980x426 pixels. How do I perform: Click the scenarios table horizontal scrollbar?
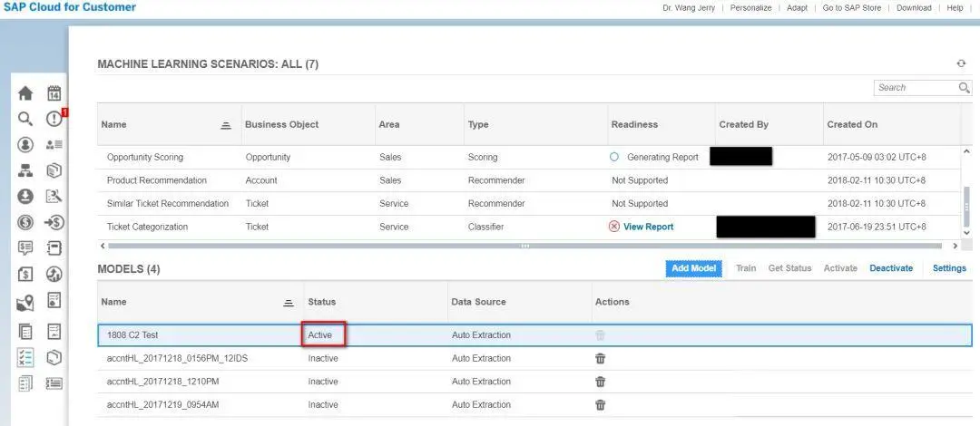point(524,247)
